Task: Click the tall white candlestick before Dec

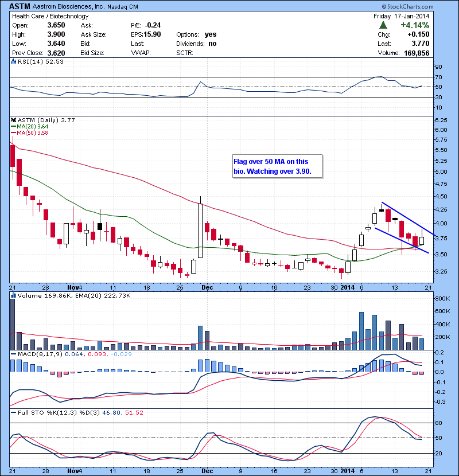Action: 200,228
